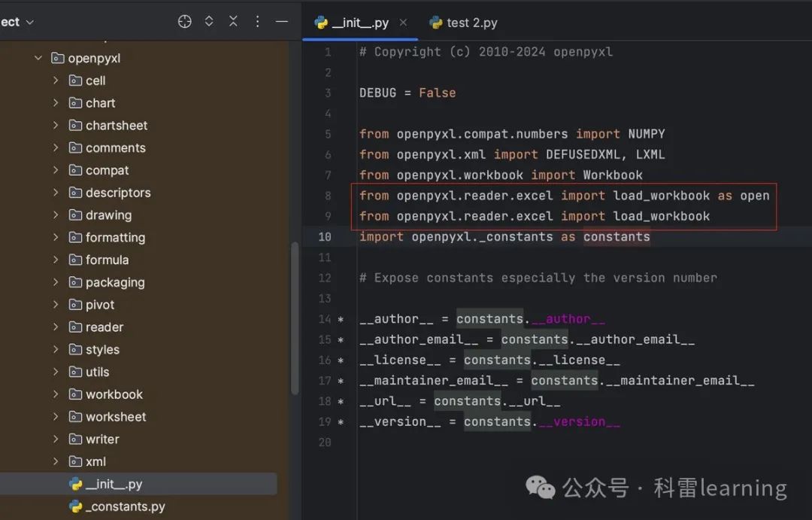Click the xml folder icon
Screen dimensions: 812x520
tap(75, 461)
